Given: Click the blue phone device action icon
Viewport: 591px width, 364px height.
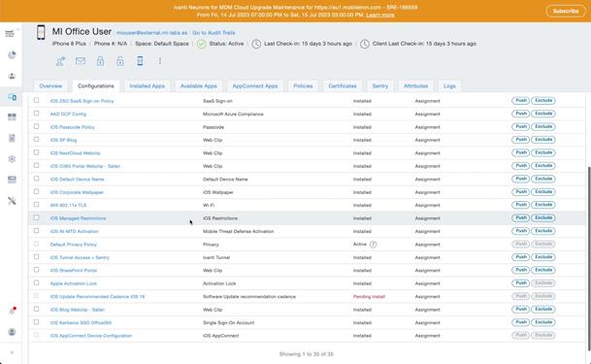Looking at the screenshot, I should point(140,61).
